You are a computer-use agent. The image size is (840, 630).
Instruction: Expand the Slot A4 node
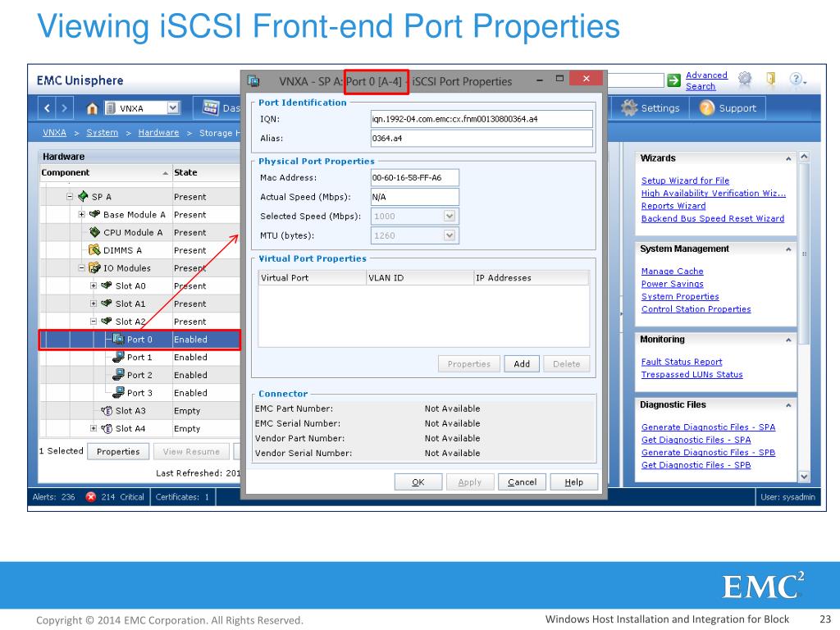point(94,428)
